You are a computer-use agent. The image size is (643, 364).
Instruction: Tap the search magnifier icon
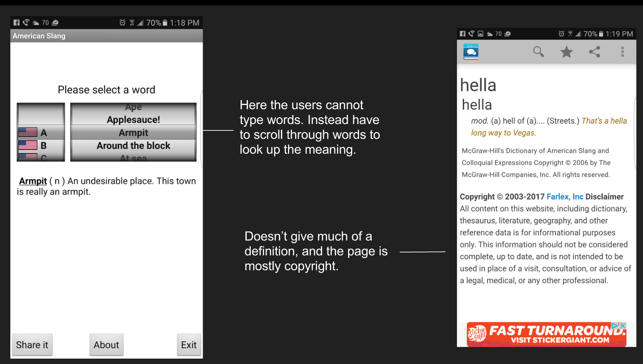(x=538, y=52)
